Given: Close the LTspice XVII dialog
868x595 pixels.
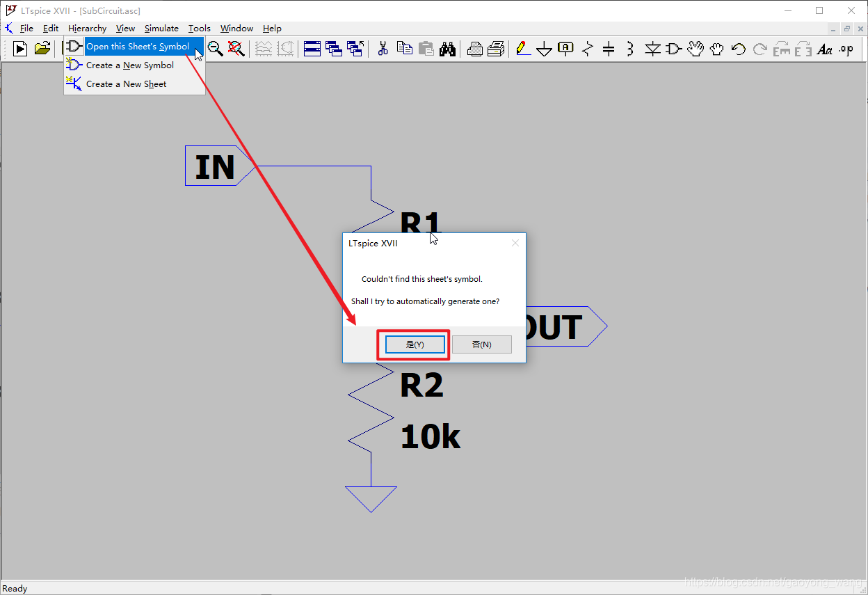Looking at the screenshot, I should (515, 243).
